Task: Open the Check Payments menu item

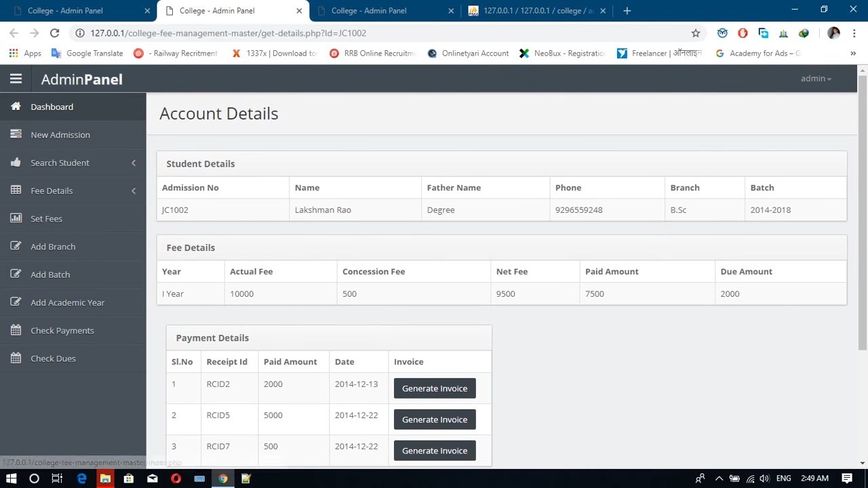Action: (73, 330)
